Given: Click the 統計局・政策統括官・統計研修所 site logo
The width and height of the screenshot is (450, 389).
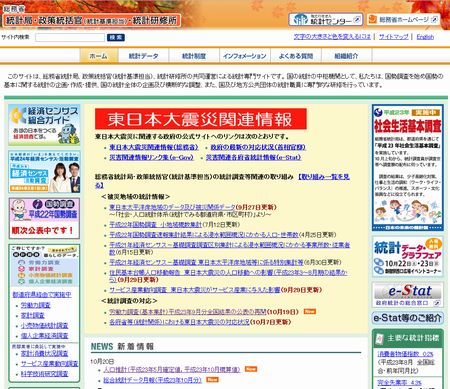Looking at the screenshot, I should coord(92,20).
